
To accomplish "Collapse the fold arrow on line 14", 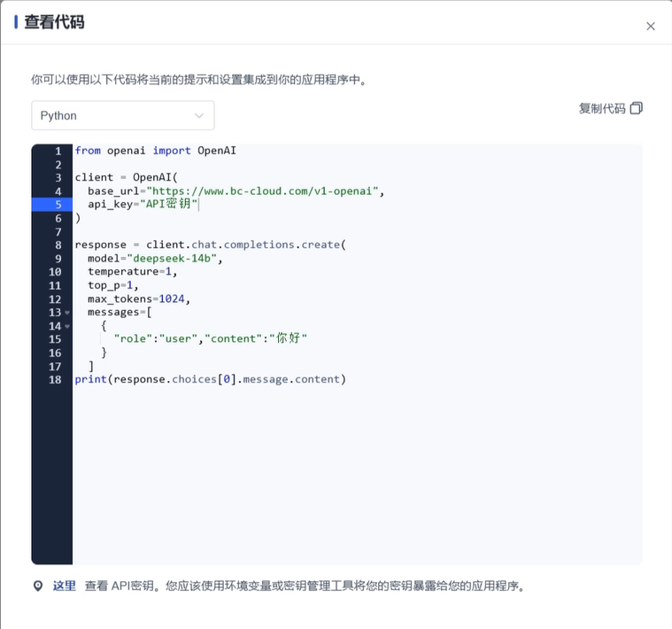I will [x=67, y=326].
